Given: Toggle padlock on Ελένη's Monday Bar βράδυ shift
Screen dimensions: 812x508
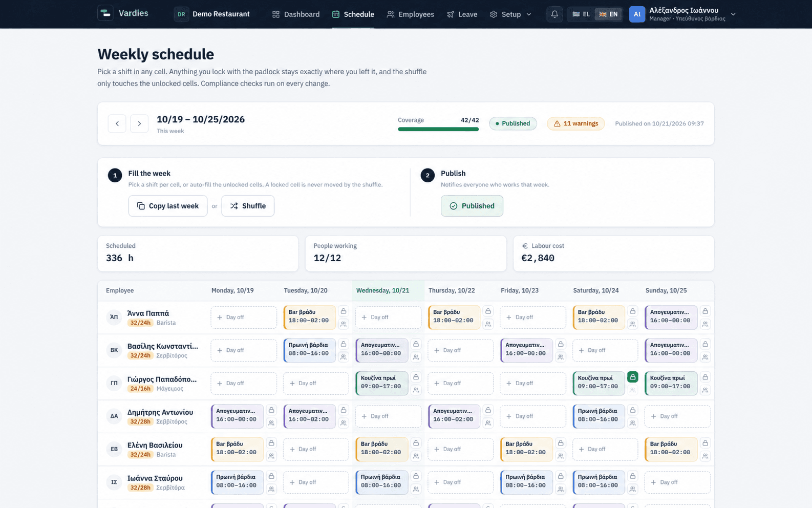Looking at the screenshot, I should point(271,443).
